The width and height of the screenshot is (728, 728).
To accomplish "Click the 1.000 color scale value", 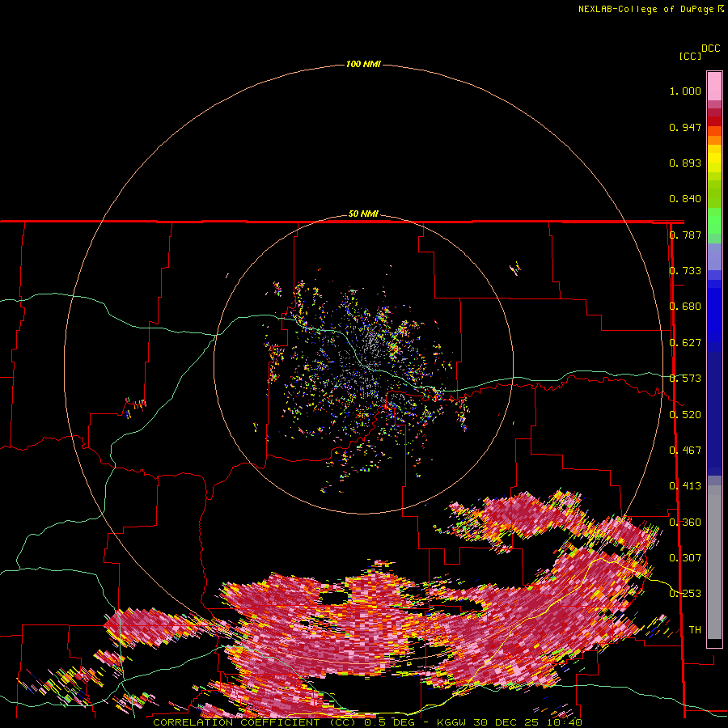I will pos(685,91).
